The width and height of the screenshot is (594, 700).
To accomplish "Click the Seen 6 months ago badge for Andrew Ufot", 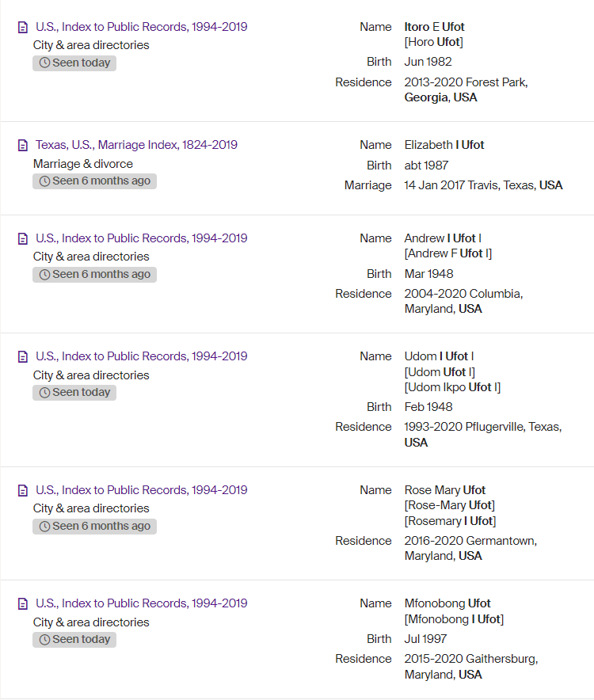I will tap(94, 274).
